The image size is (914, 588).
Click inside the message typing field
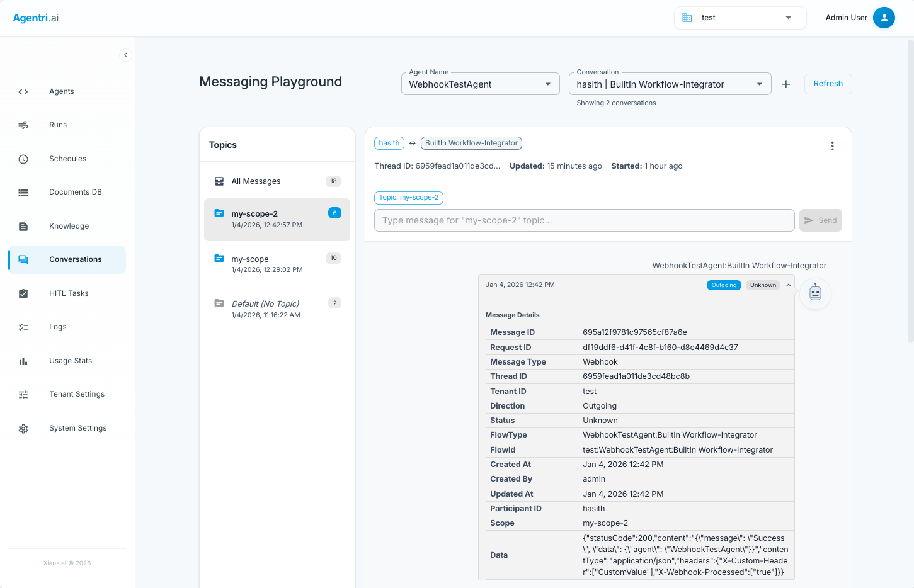click(x=583, y=220)
